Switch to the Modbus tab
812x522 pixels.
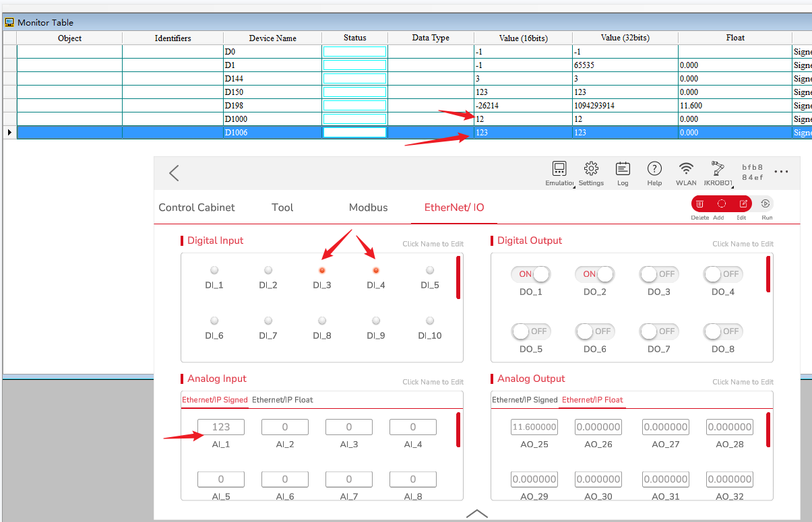pos(368,207)
